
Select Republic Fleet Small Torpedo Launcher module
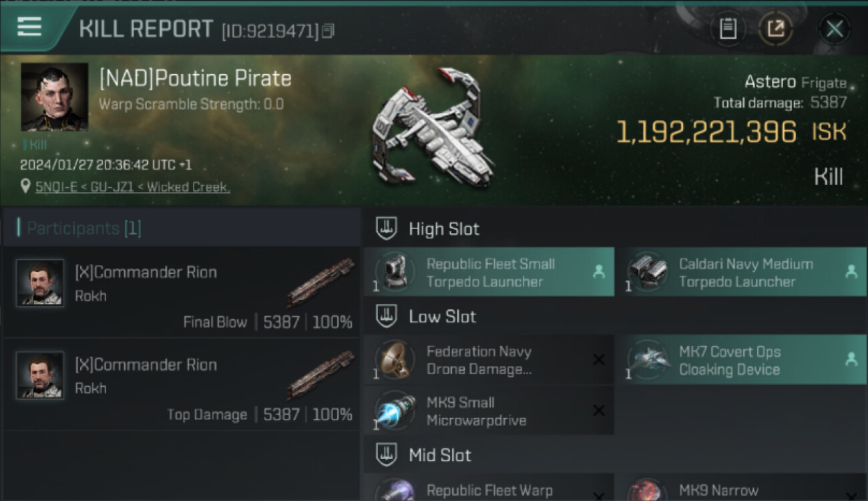489,273
